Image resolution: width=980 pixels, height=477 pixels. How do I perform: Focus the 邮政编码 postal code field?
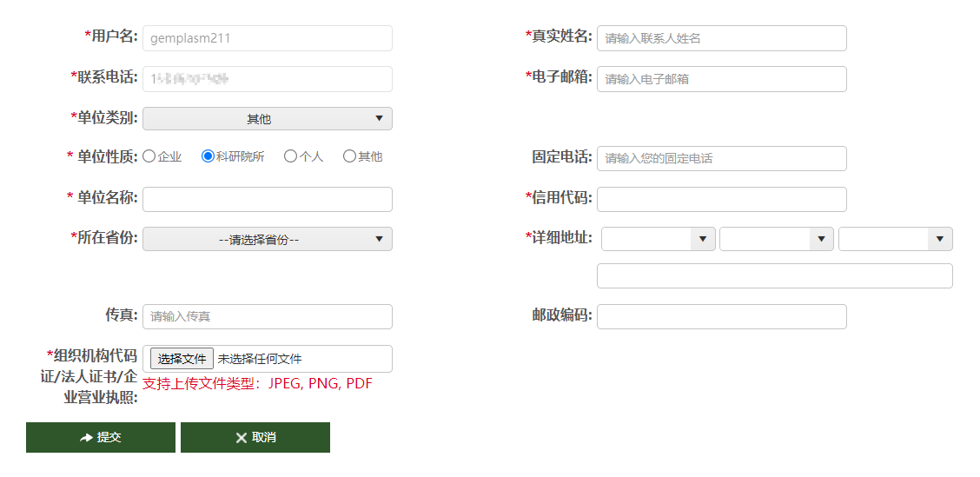pyautogui.click(x=721, y=317)
